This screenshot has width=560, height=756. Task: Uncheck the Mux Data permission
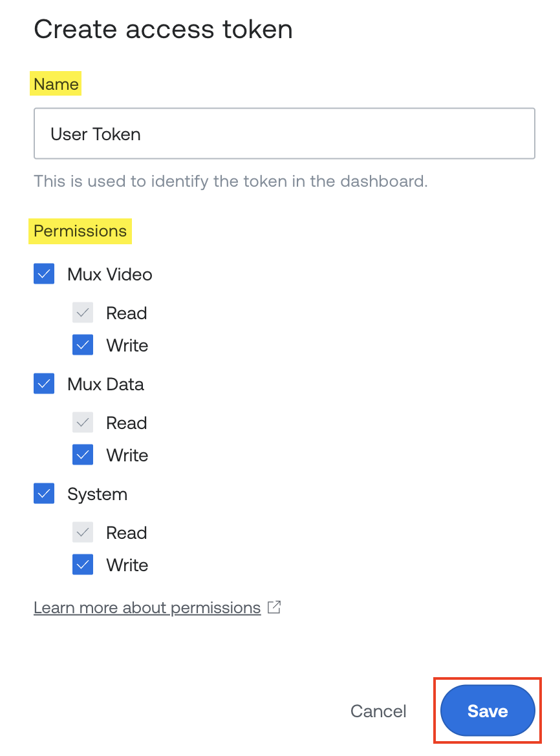point(43,383)
